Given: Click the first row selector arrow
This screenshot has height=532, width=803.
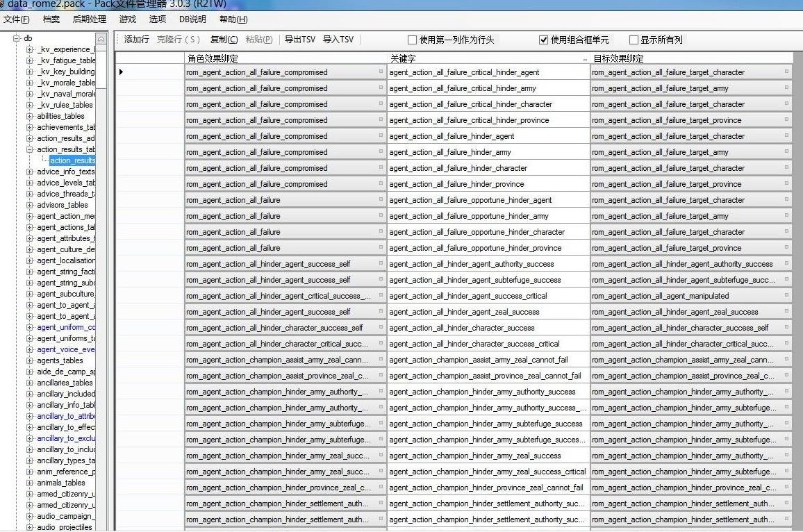Looking at the screenshot, I should pos(122,72).
